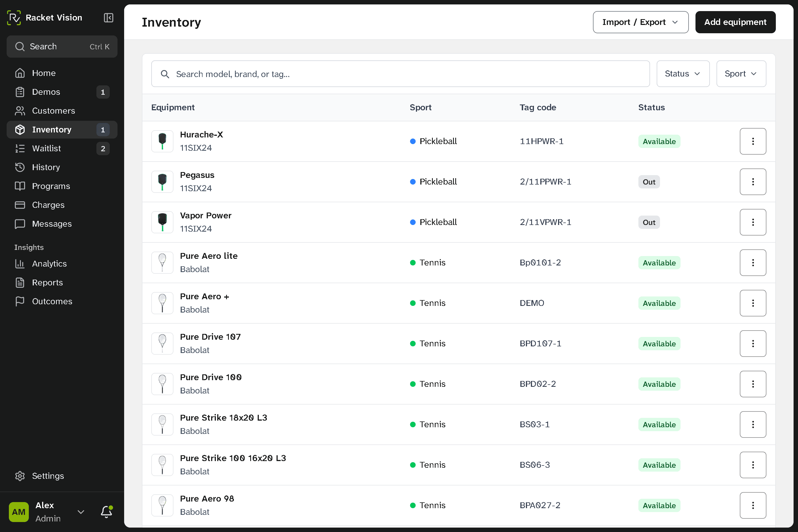
Task: Click the Out status badge for Vapor Power
Action: pos(649,222)
